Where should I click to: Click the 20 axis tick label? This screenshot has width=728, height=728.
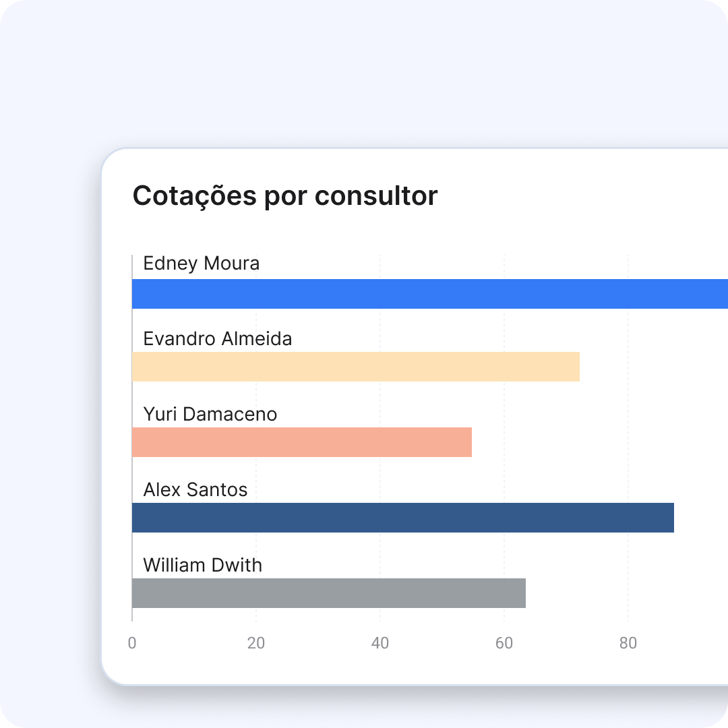(256, 643)
